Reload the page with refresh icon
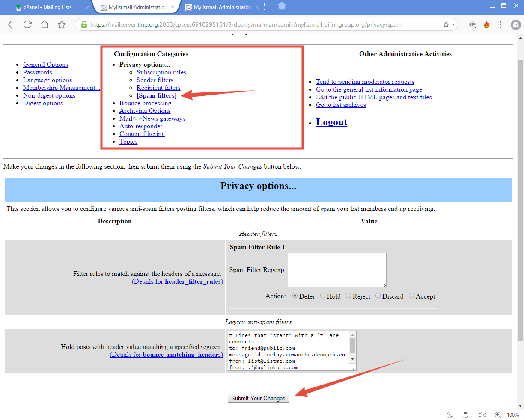The image size is (524, 420). click(27, 24)
